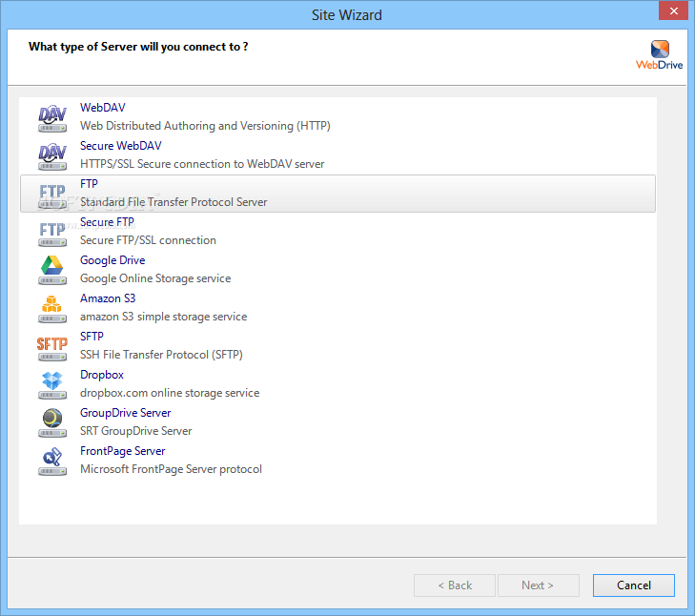Click the FTP server icon
The width and height of the screenshot is (695, 616).
pyautogui.click(x=52, y=195)
